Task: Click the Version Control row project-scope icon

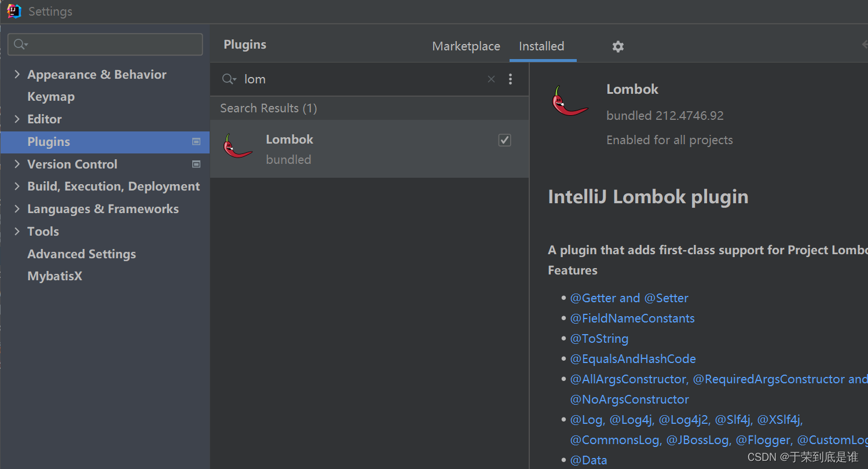Action: 196,164
